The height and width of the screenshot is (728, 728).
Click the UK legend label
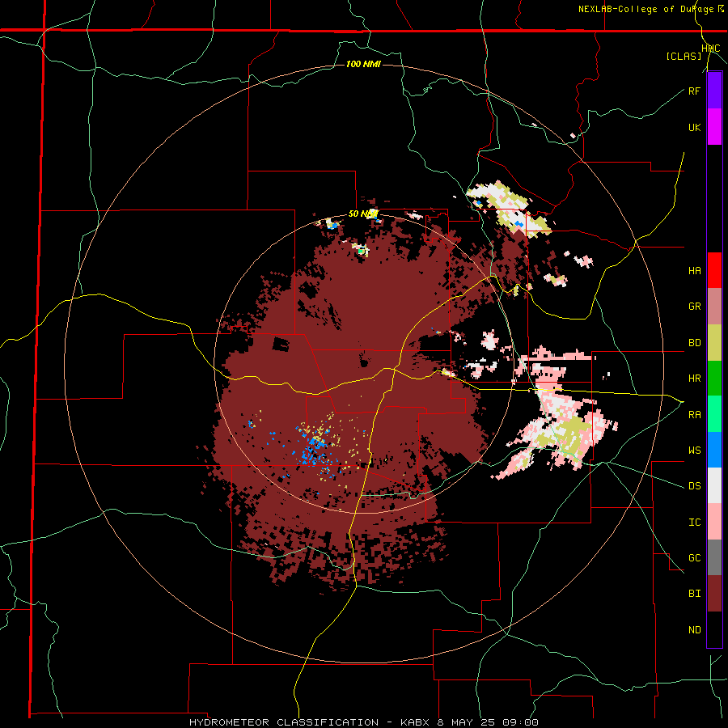coord(694,127)
